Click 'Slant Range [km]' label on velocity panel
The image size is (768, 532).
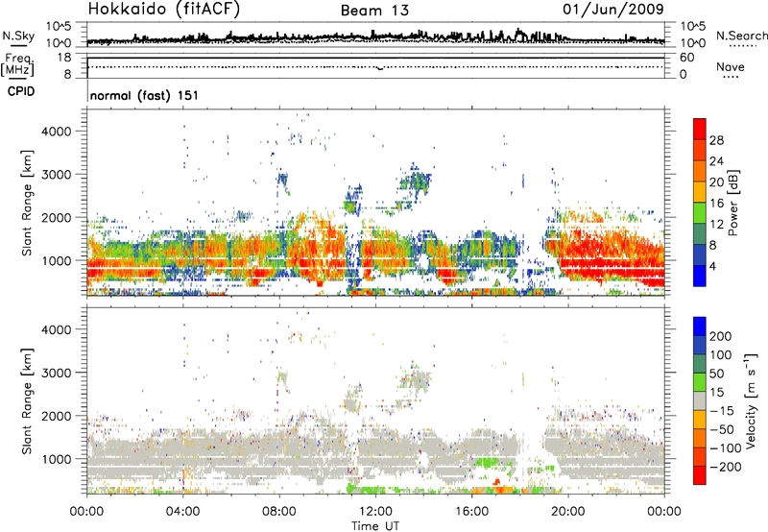[27, 400]
